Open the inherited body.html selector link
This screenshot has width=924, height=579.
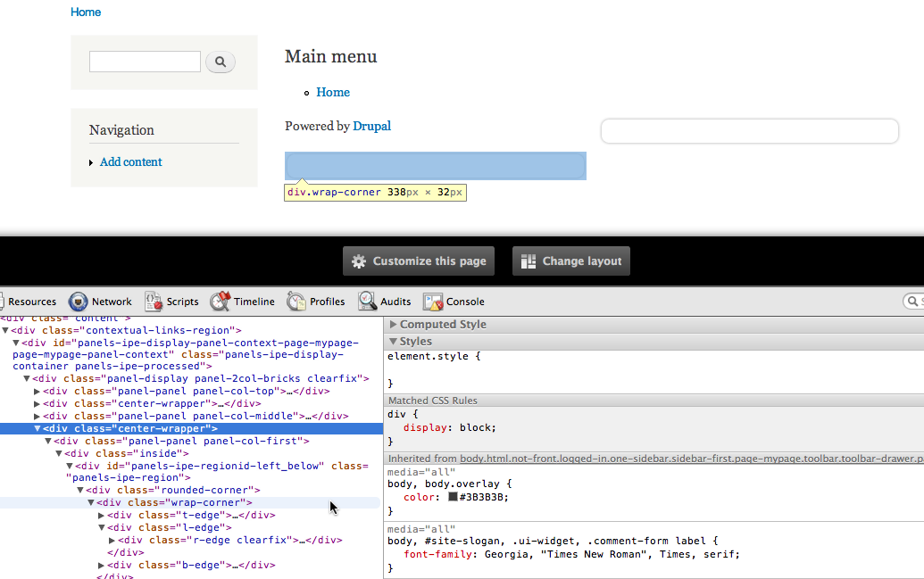point(692,459)
